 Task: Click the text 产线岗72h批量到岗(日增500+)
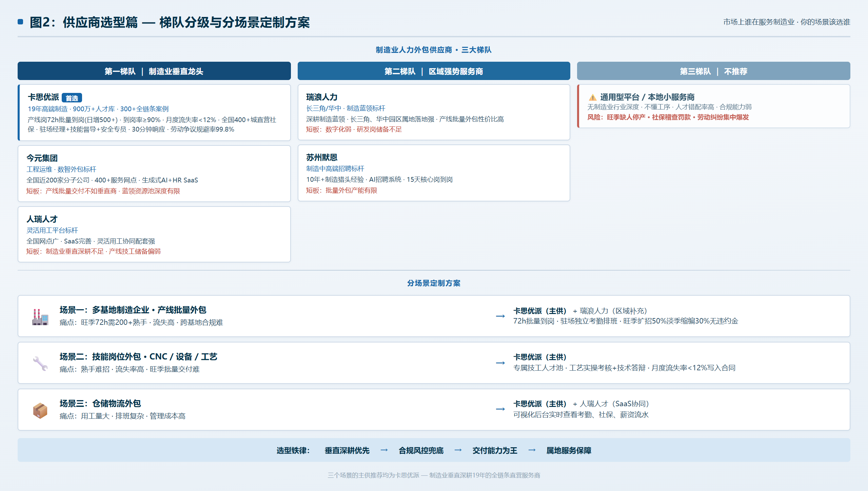pos(73,120)
